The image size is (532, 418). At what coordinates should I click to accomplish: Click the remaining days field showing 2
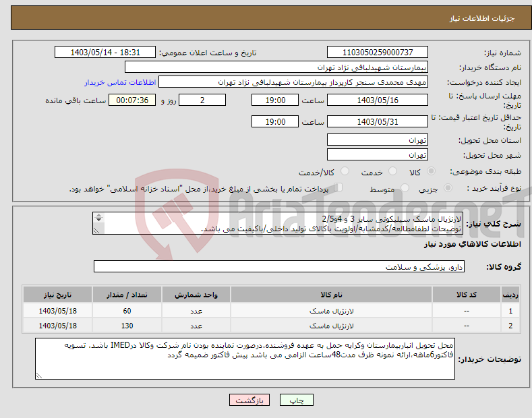[x=202, y=100]
